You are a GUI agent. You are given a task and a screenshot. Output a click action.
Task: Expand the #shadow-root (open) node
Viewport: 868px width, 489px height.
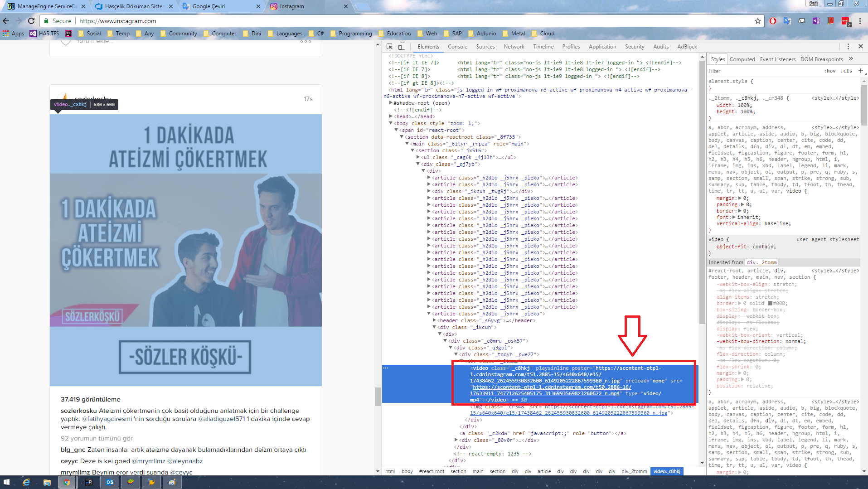pyautogui.click(x=391, y=103)
